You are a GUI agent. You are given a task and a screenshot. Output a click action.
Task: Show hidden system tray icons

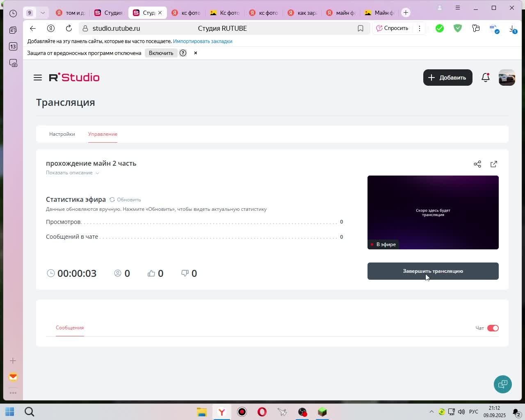(x=431, y=412)
